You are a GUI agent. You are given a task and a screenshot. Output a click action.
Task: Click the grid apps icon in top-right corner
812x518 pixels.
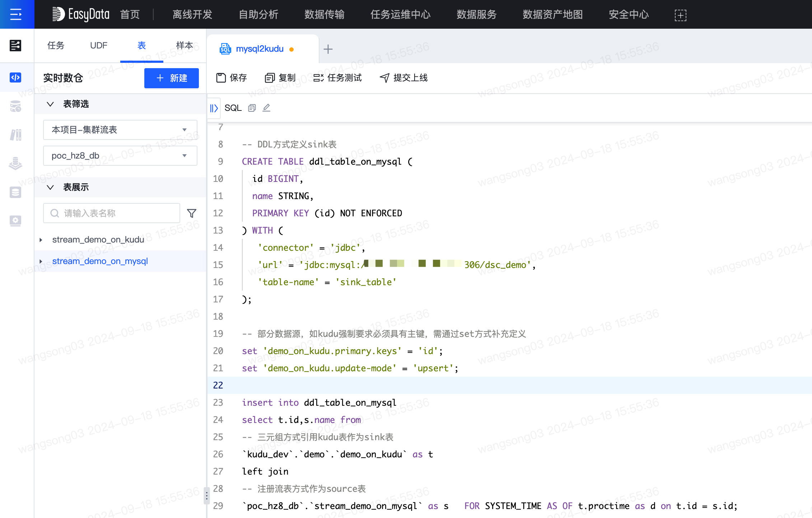coord(681,15)
